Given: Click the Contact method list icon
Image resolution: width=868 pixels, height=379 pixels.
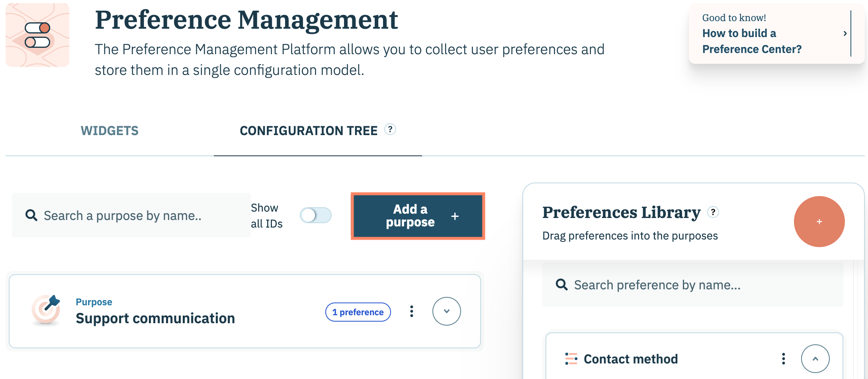Looking at the screenshot, I should [x=571, y=359].
